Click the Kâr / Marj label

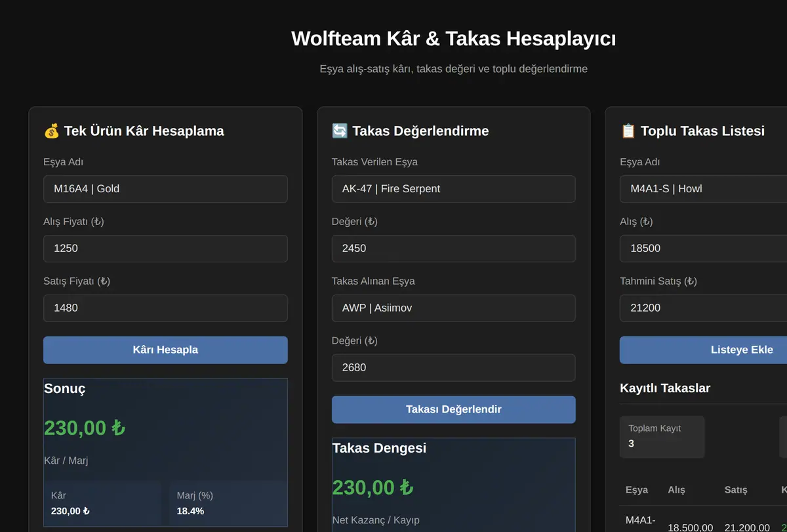point(66,460)
